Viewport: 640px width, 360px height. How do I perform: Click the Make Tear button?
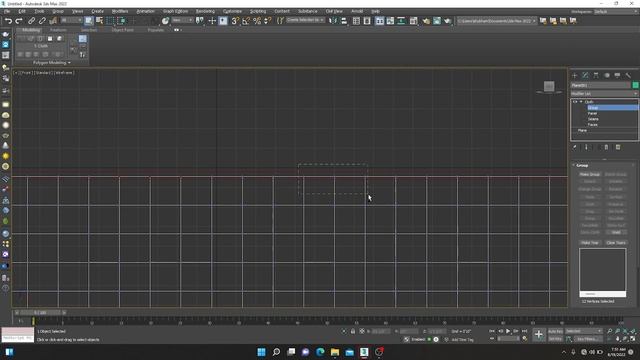pyautogui.click(x=590, y=243)
